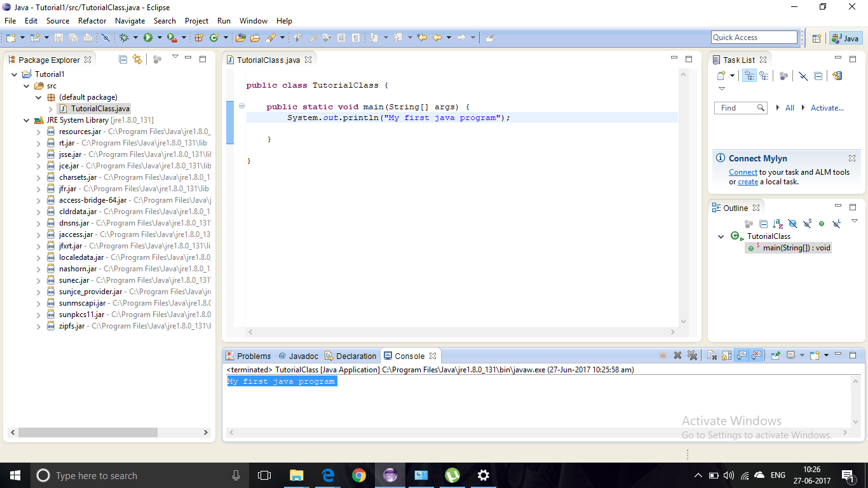The width and height of the screenshot is (868, 488).
Task: Toggle Hide Static Fields and Methods in Outline
Action: [807, 224]
